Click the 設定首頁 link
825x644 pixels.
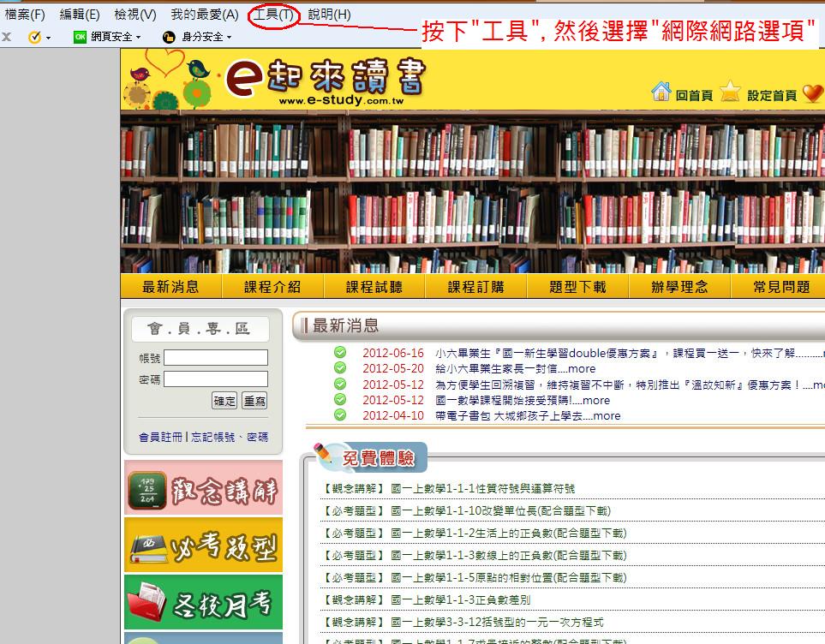point(772,95)
